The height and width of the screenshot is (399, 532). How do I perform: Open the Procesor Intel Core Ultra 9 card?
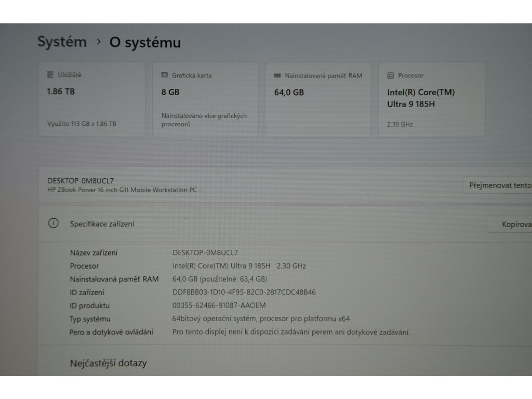pos(432,99)
